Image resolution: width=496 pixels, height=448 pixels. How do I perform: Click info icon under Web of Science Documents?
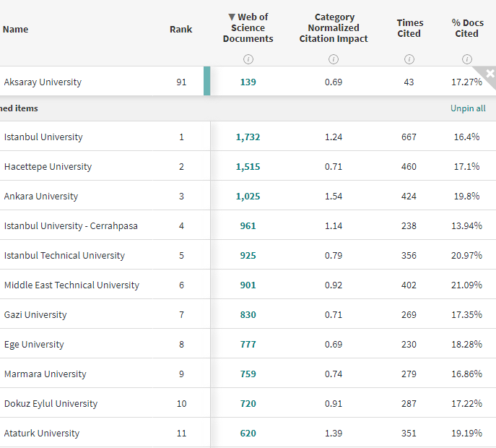[x=248, y=59]
